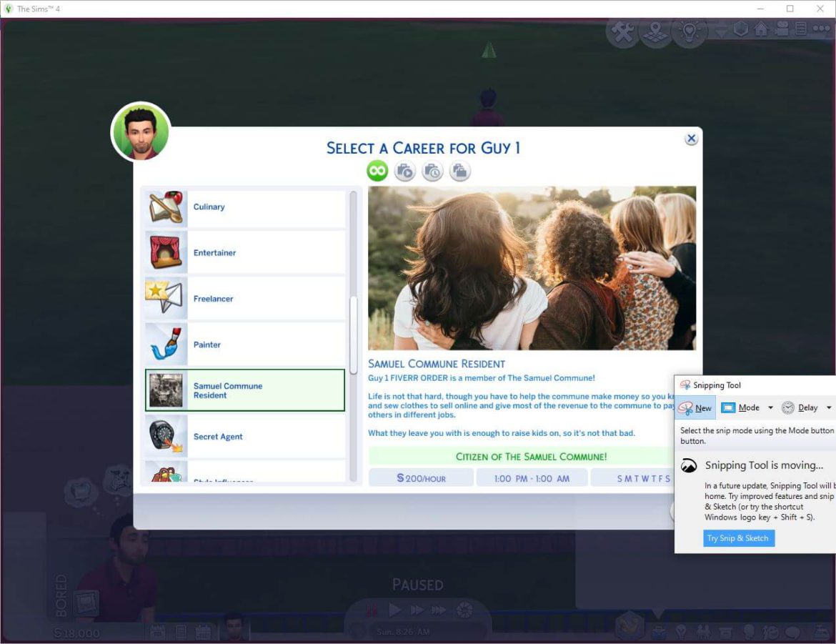Screen dimensions: 836x644
Task: Expand the more options ellipsis menu
Action: (x=820, y=29)
